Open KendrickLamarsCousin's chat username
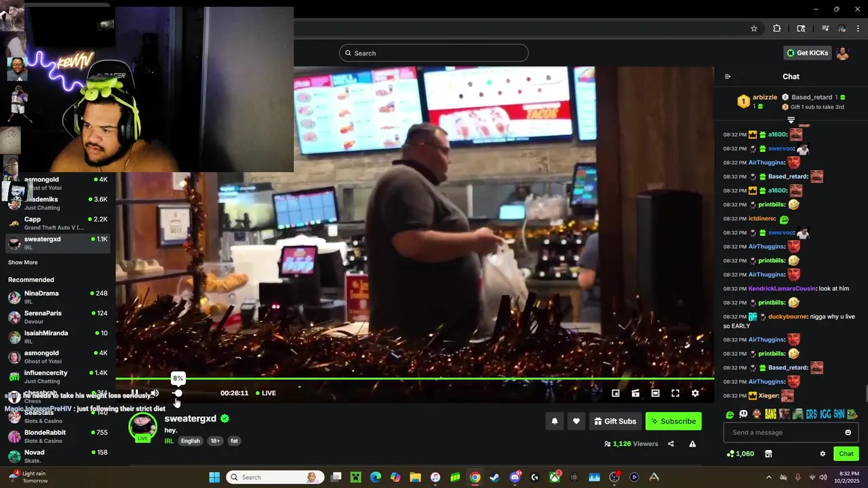868x488 pixels. click(782, 289)
